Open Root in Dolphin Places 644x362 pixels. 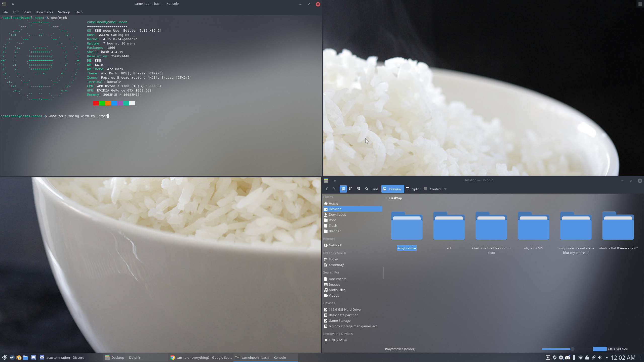click(x=352, y=220)
